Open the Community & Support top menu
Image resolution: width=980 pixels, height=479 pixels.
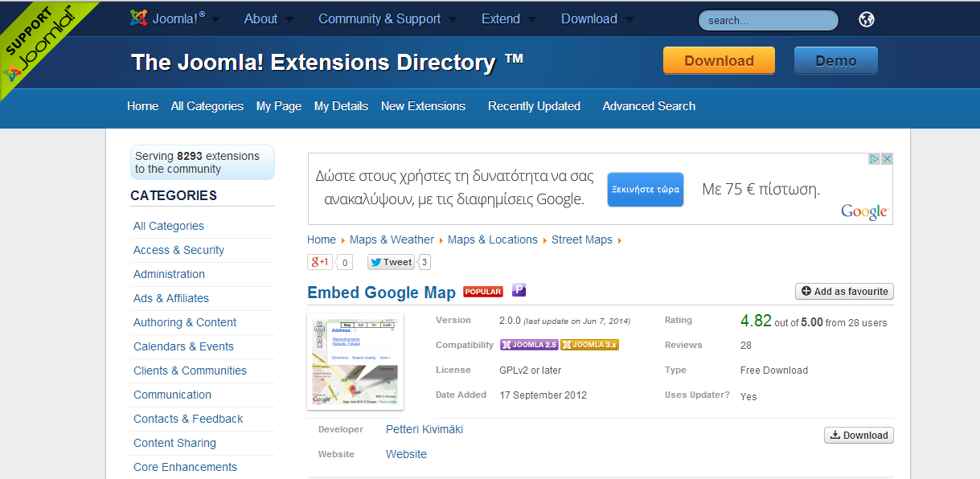[x=379, y=18]
